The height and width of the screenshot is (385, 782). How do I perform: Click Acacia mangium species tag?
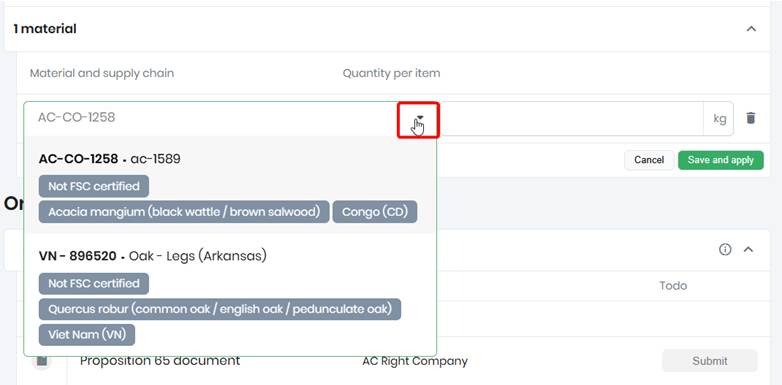coord(184,212)
